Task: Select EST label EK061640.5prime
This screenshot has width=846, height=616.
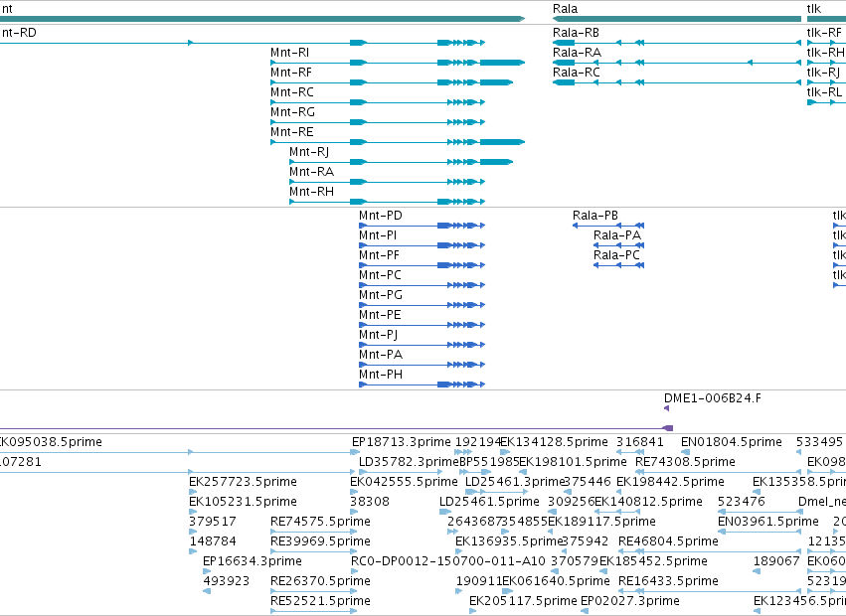Action: click(556, 581)
